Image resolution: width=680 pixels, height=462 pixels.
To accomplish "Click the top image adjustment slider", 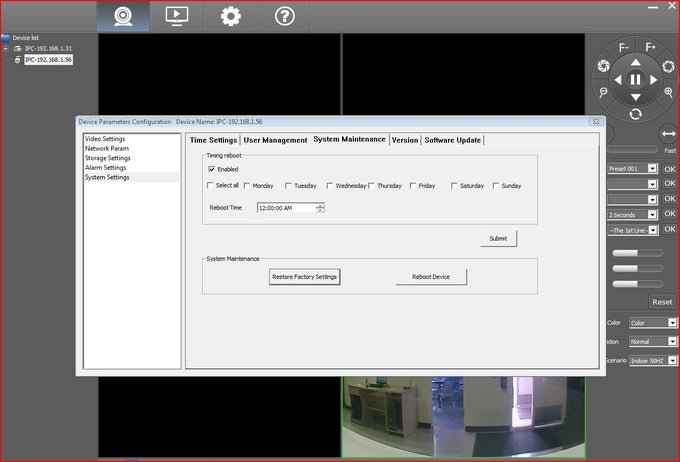I will pyautogui.click(x=637, y=253).
